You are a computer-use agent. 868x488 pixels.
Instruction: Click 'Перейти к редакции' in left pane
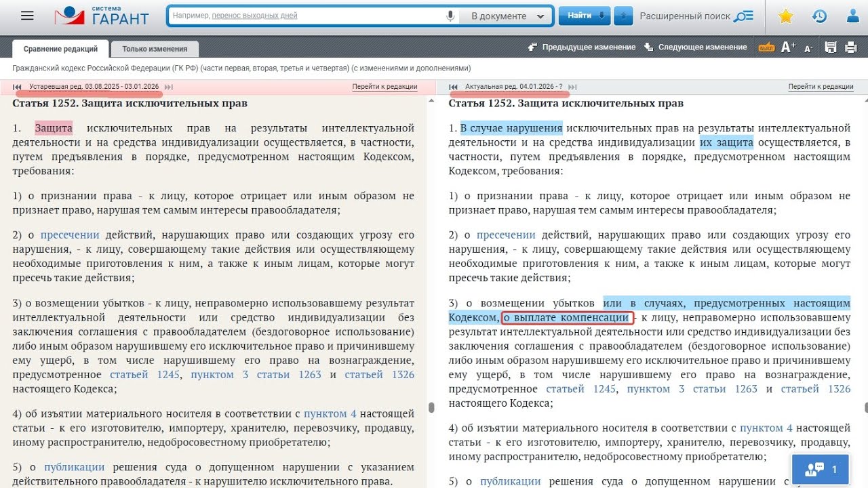click(384, 87)
